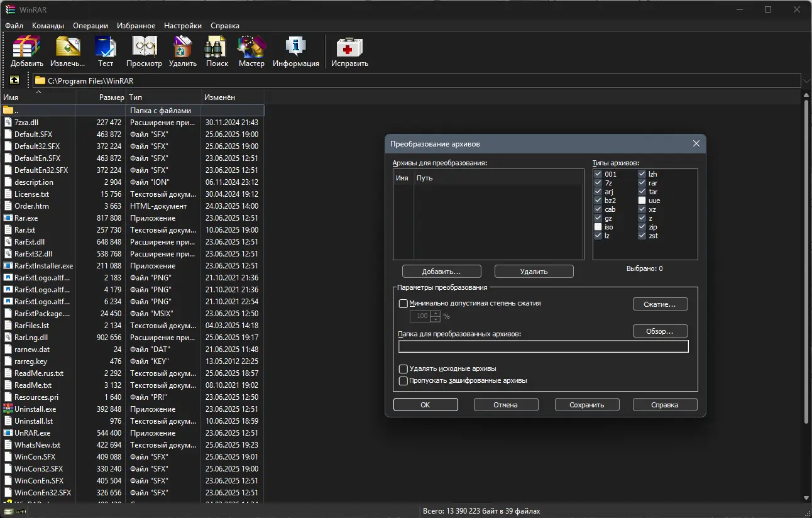This screenshot has height=518, width=812.
Task: Enable Минимально допустимая степень сжатия option
Action: point(403,304)
